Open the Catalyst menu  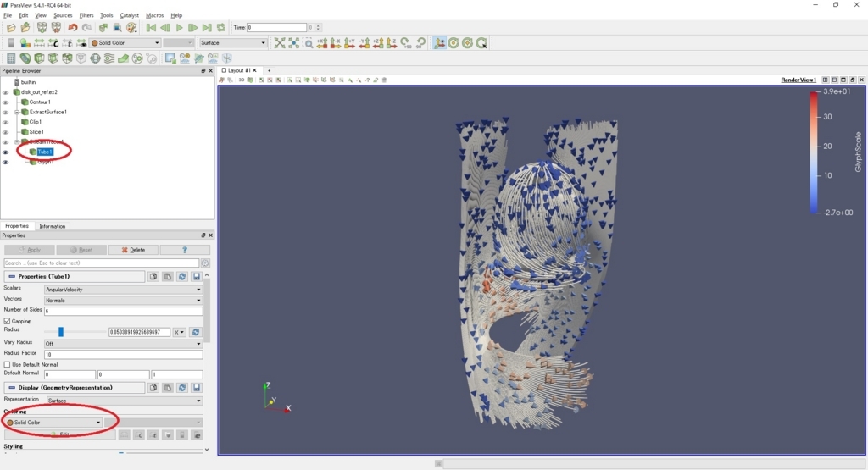130,15
